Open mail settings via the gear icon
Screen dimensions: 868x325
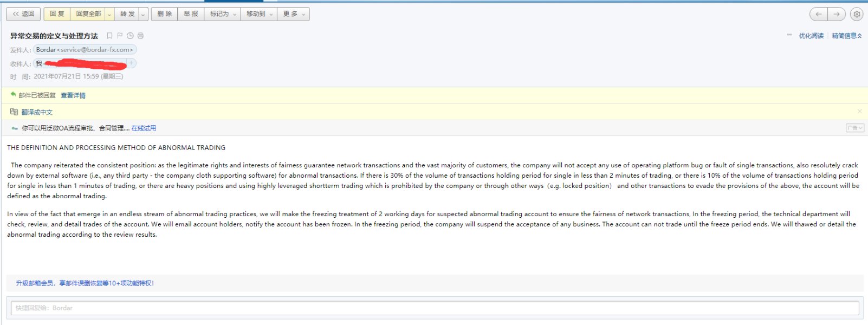(x=857, y=14)
